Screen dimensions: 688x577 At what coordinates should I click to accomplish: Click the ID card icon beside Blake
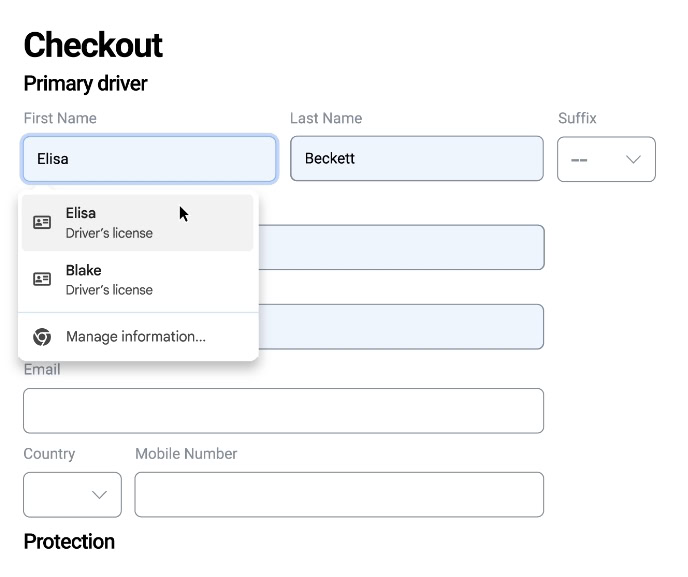tap(42, 279)
